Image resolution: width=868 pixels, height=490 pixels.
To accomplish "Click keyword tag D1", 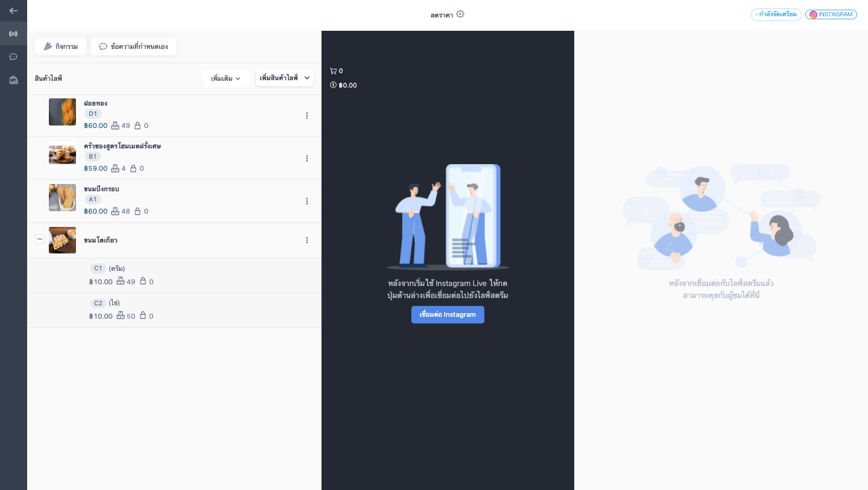I will pos(93,113).
